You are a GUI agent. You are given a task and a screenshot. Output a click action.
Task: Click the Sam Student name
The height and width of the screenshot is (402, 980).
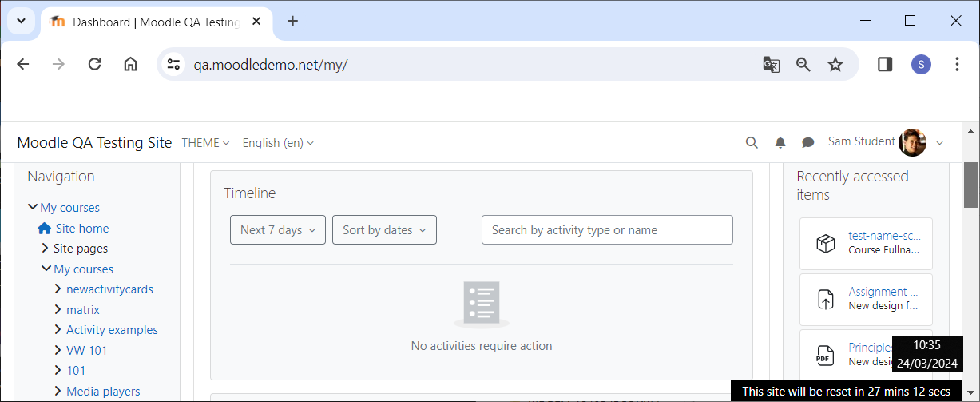pos(861,142)
